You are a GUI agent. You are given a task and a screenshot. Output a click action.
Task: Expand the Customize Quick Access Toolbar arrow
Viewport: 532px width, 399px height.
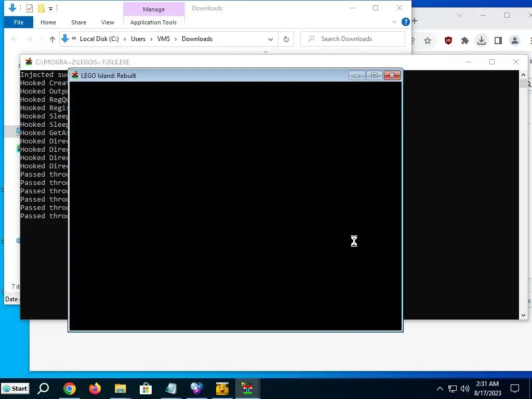coord(50,8)
